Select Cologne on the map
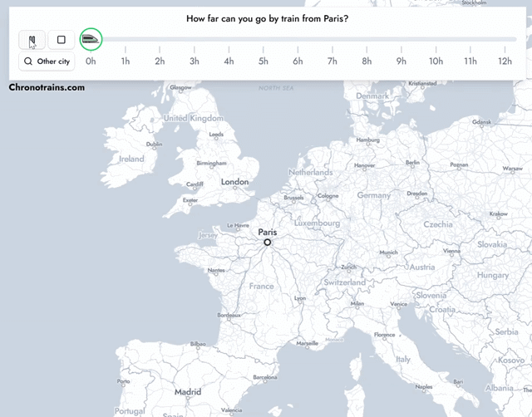532x417 pixels. click(x=328, y=195)
